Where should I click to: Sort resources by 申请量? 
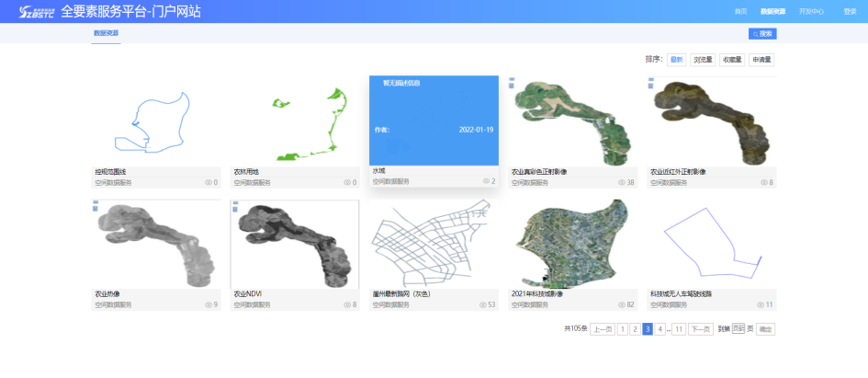point(761,60)
